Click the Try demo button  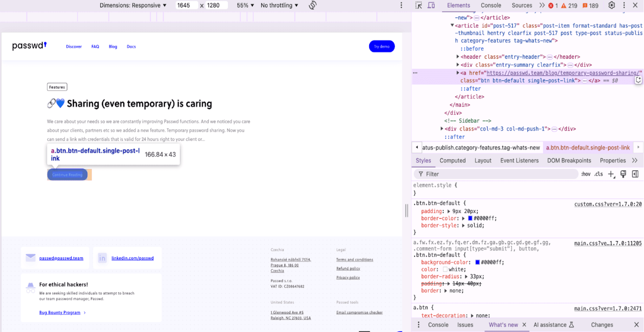pyautogui.click(x=382, y=46)
